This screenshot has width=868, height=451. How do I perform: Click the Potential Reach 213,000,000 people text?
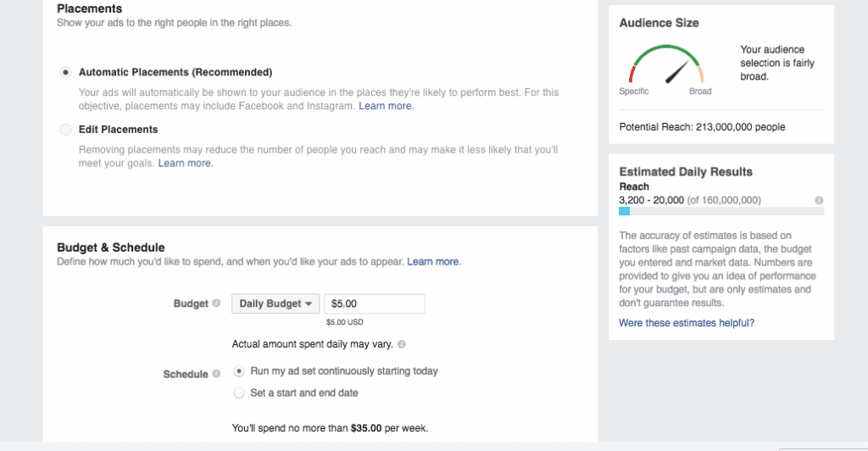click(x=702, y=127)
